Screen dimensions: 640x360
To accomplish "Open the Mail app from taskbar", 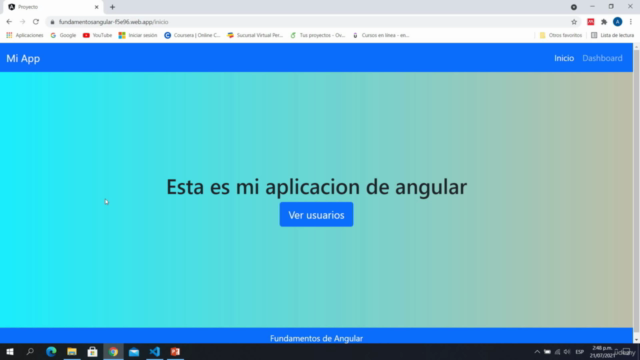I will point(134,351).
